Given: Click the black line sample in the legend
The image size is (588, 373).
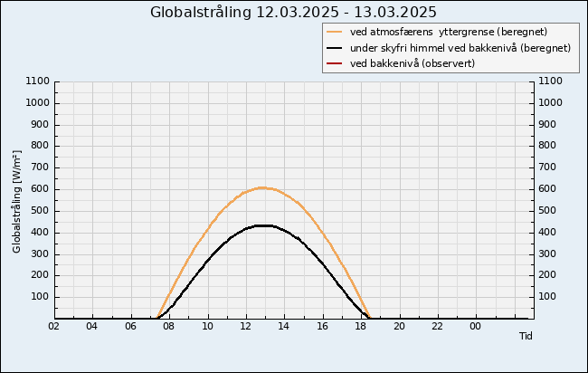Looking at the screenshot, I should (x=335, y=47).
